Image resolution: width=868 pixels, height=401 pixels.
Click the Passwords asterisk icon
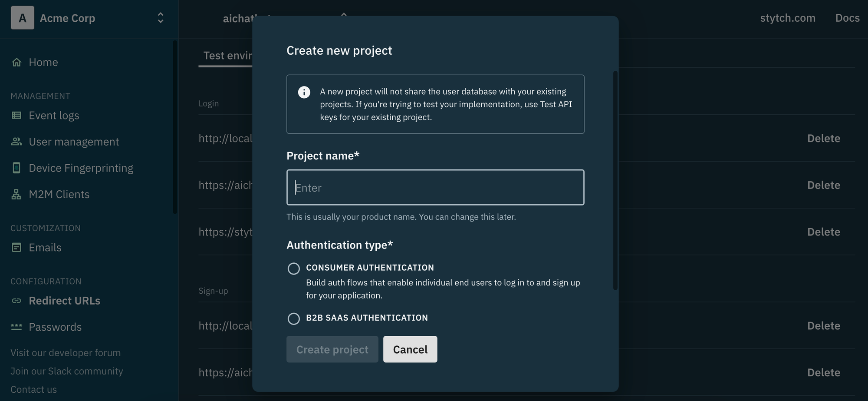click(16, 327)
